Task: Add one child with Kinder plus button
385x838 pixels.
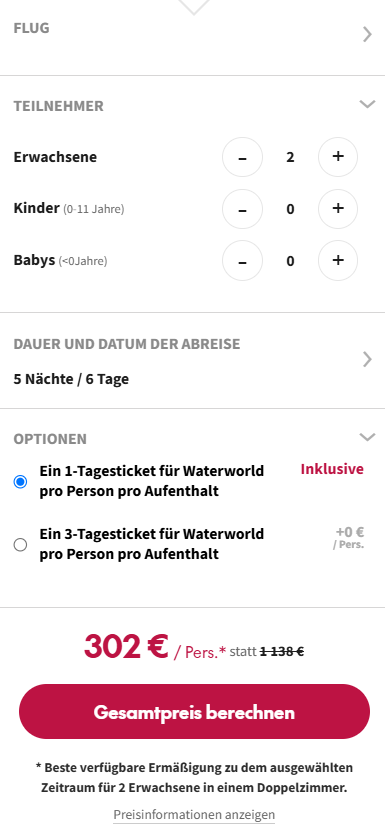Action: coord(338,208)
